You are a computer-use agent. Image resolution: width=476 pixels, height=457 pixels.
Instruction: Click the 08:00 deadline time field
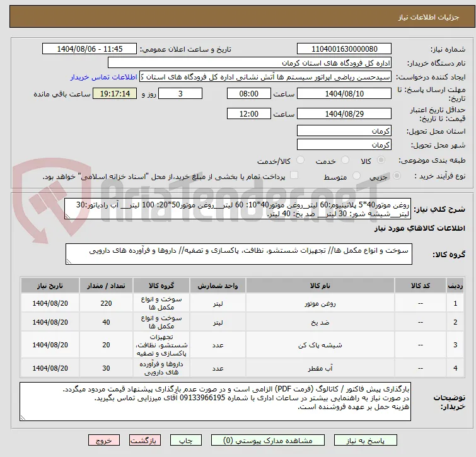pyautogui.click(x=248, y=93)
